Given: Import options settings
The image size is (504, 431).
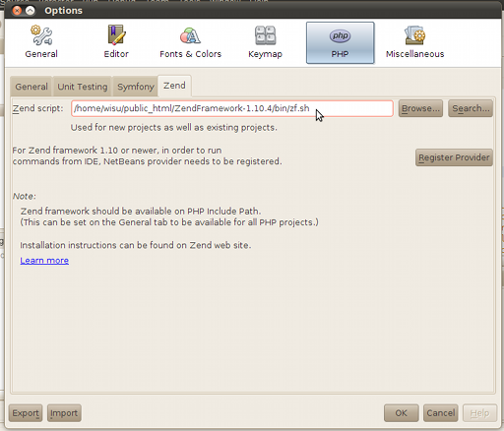Looking at the screenshot, I should (64, 413).
